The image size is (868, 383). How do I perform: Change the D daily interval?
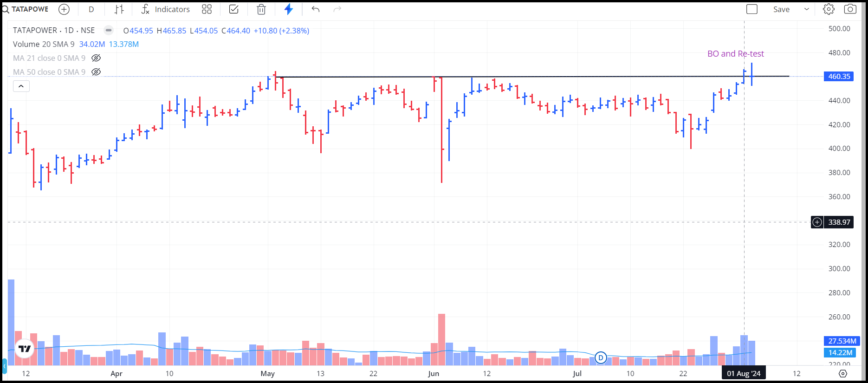click(x=91, y=9)
